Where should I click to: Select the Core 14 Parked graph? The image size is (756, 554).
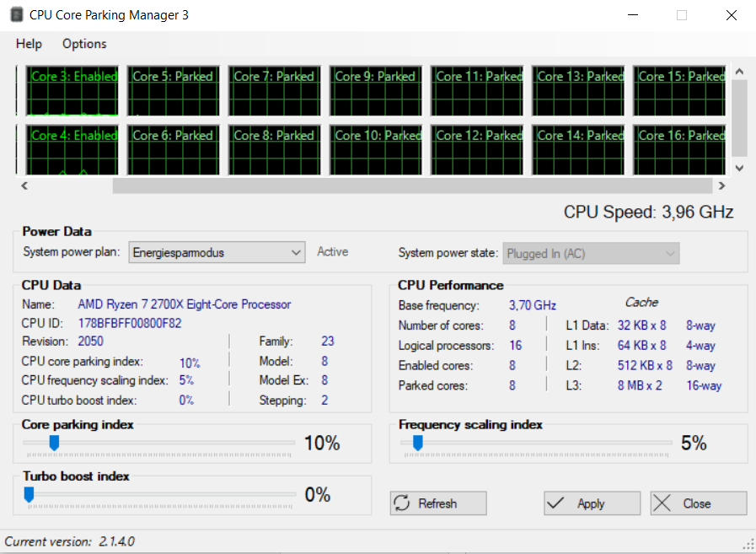[x=578, y=150]
